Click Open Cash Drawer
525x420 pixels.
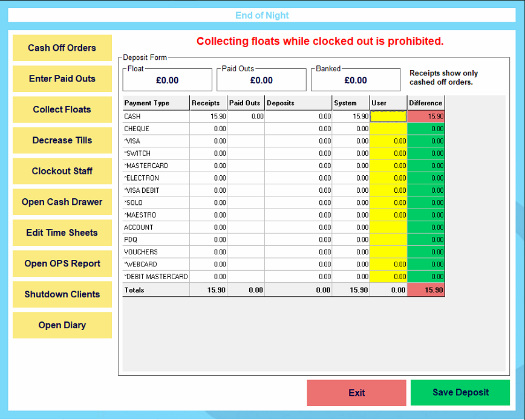(x=62, y=202)
